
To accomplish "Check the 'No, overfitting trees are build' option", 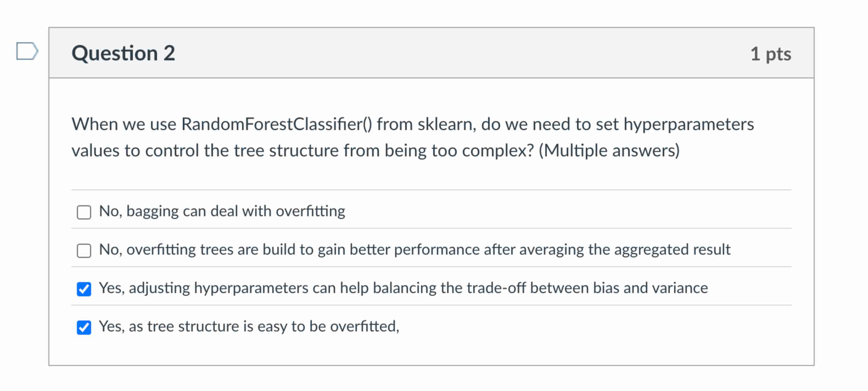I will point(83,250).
